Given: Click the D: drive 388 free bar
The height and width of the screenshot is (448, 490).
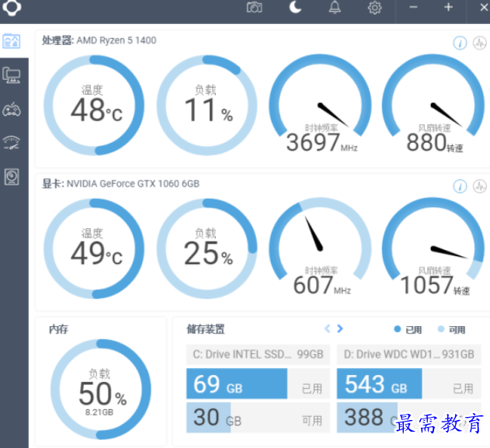Looking at the screenshot, I should [x=408, y=418].
